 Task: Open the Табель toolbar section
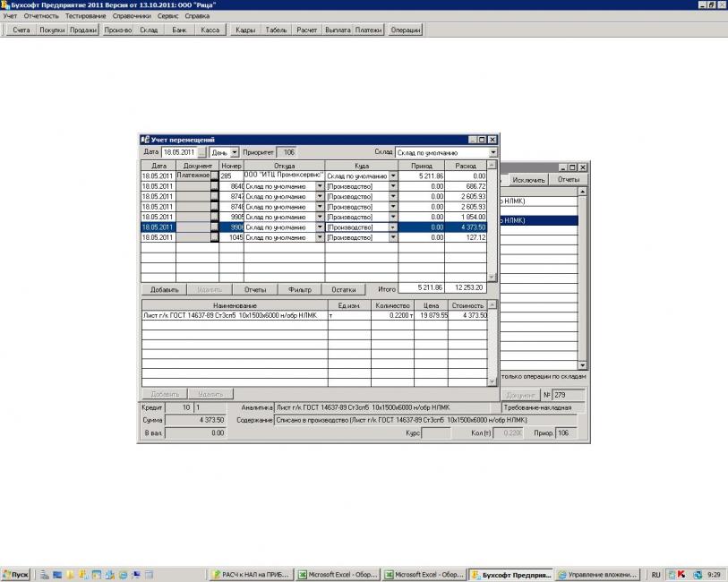click(x=277, y=30)
